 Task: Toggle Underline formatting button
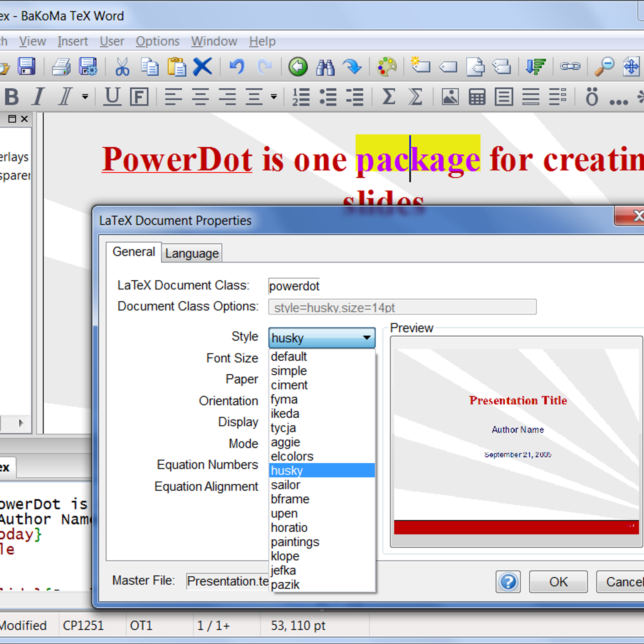click(x=112, y=97)
